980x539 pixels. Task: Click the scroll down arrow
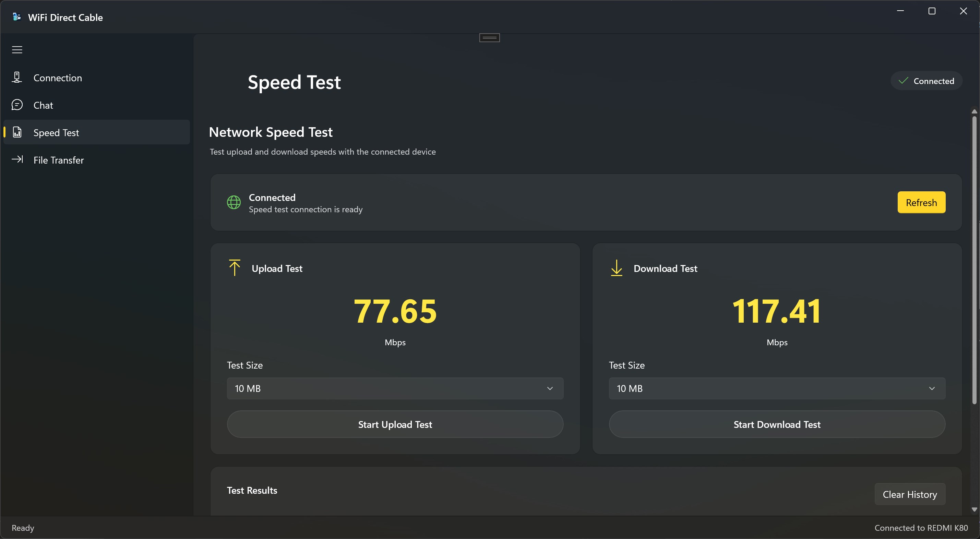[x=974, y=509]
